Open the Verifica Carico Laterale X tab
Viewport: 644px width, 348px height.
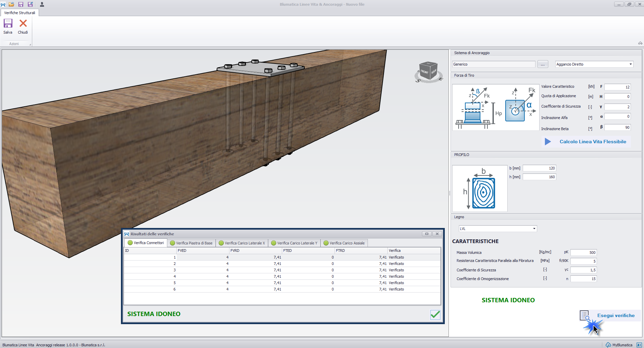click(242, 243)
